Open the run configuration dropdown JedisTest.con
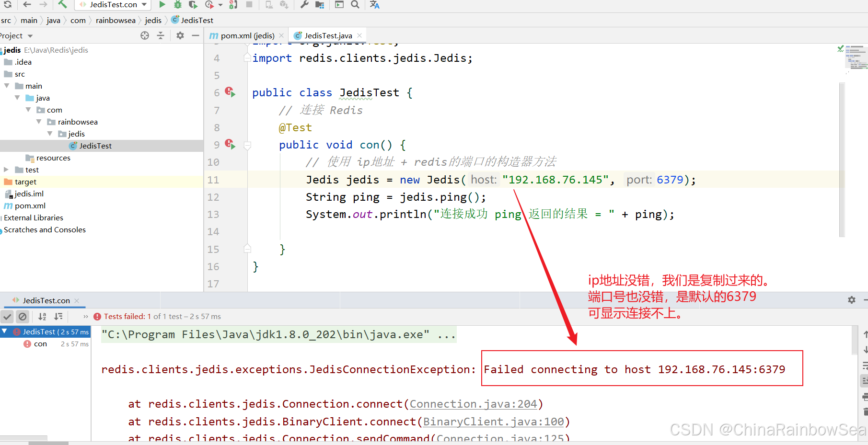868x445 pixels. pos(113,5)
